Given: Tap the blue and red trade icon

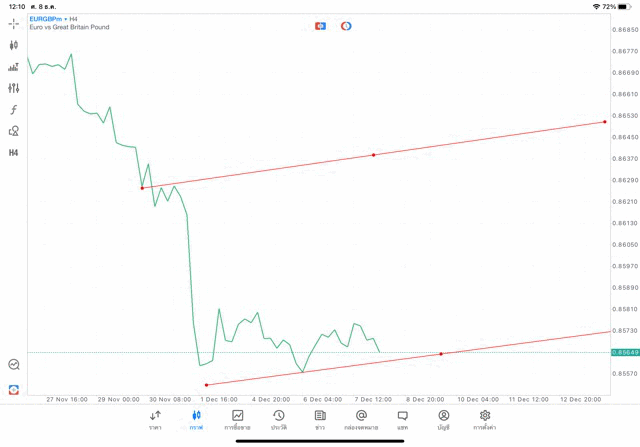Looking at the screenshot, I should [320, 25].
